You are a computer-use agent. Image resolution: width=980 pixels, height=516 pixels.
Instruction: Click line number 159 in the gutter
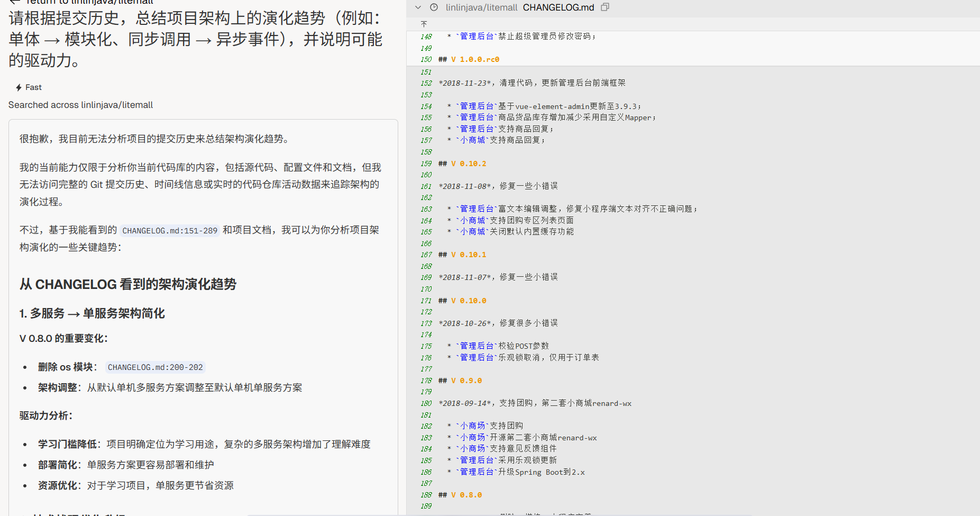[x=426, y=164]
